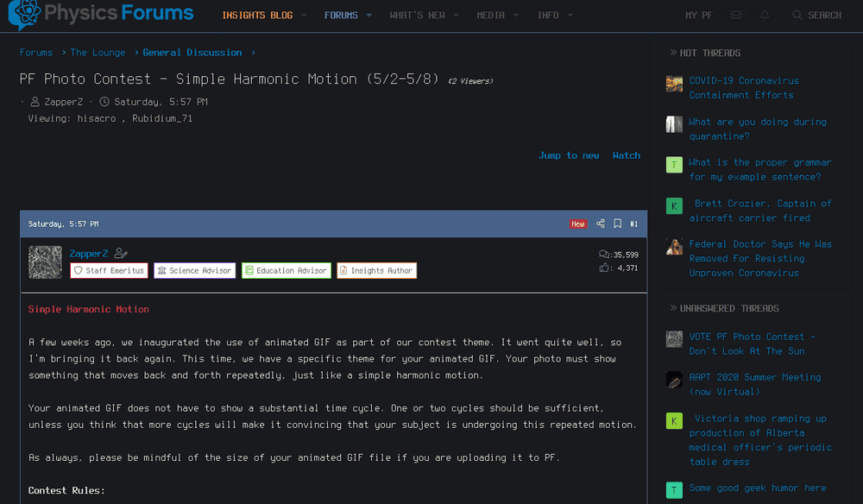Viewport: 863px width, 504px height.
Task: Click Jump to new link
Action: click(x=569, y=155)
